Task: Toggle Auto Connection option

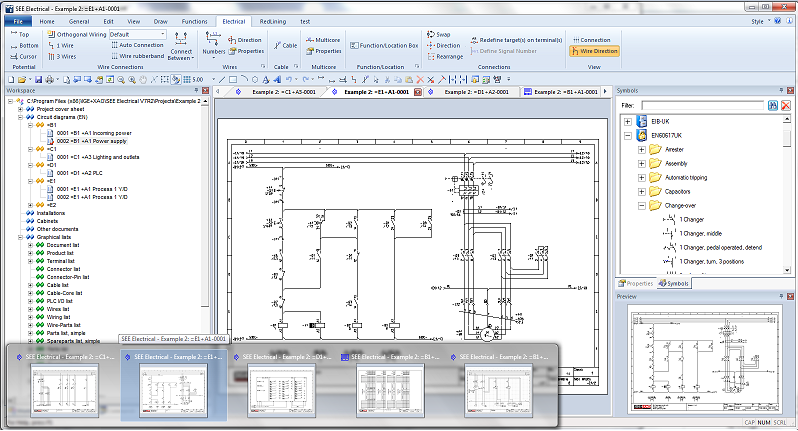Action: click(x=137, y=45)
